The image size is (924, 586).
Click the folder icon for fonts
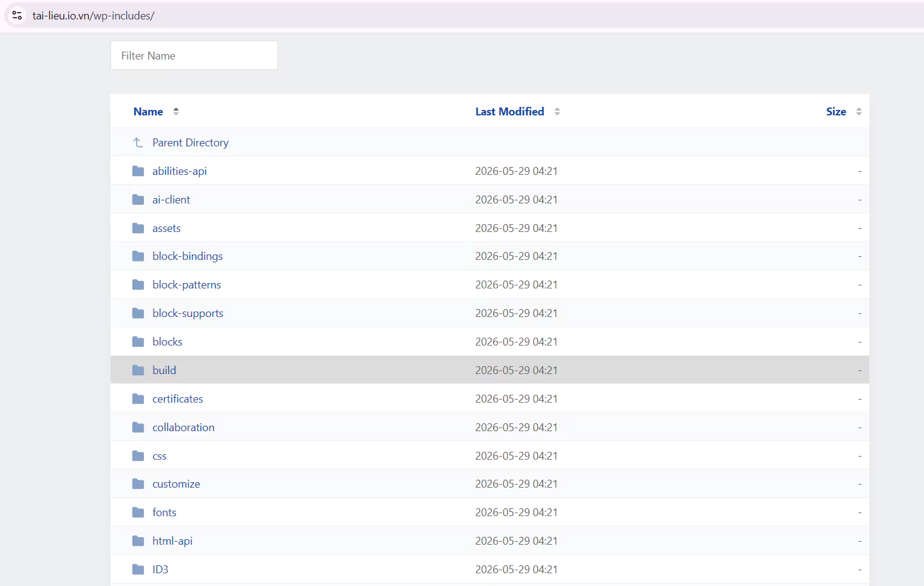point(138,513)
